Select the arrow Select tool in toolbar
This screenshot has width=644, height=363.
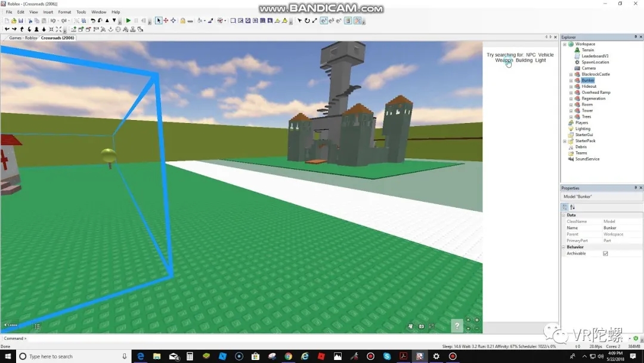click(159, 20)
